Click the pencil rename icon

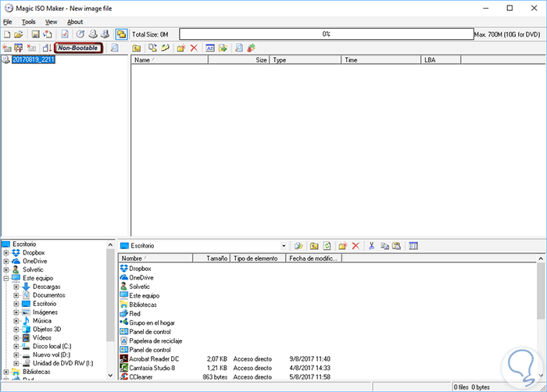165,48
